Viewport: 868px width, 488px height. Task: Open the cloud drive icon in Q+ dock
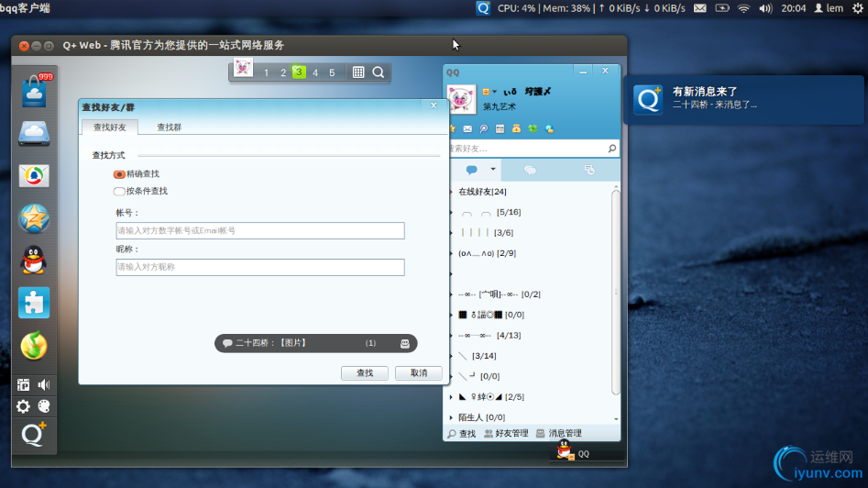34,134
